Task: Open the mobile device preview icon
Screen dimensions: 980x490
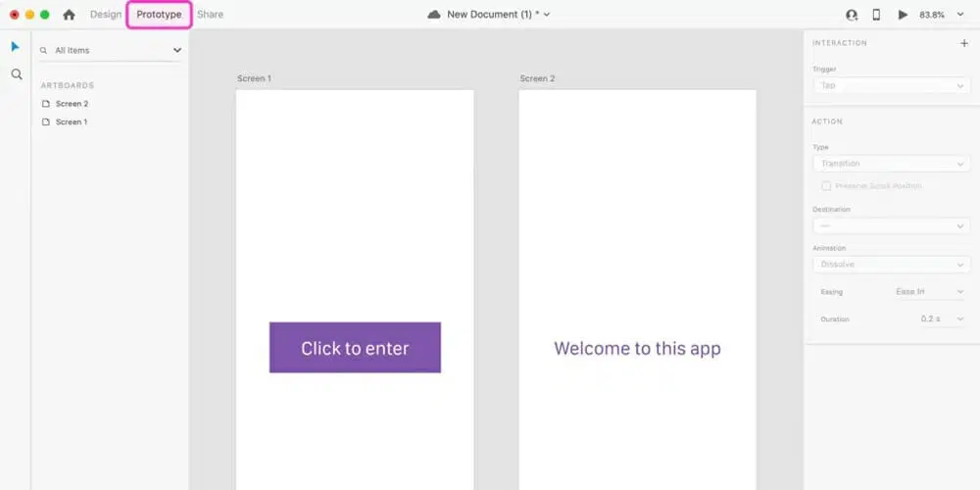Action: [x=876, y=15]
